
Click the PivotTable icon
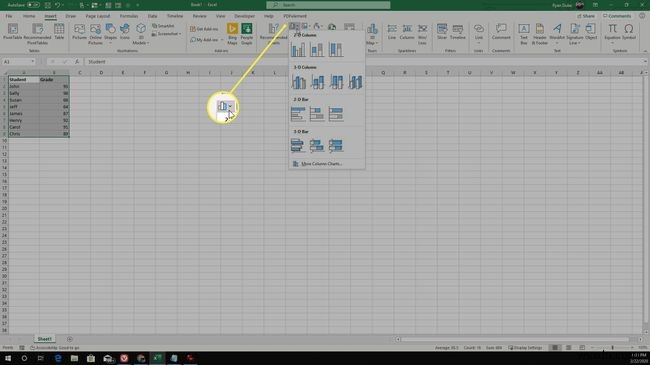click(x=12, y=32)
